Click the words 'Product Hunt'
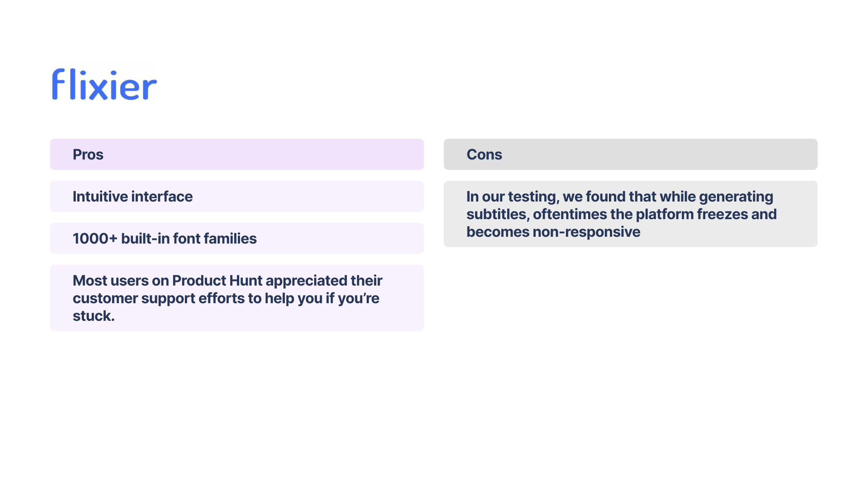The width and height of the screenshot is (868, 488). point(217,281)
